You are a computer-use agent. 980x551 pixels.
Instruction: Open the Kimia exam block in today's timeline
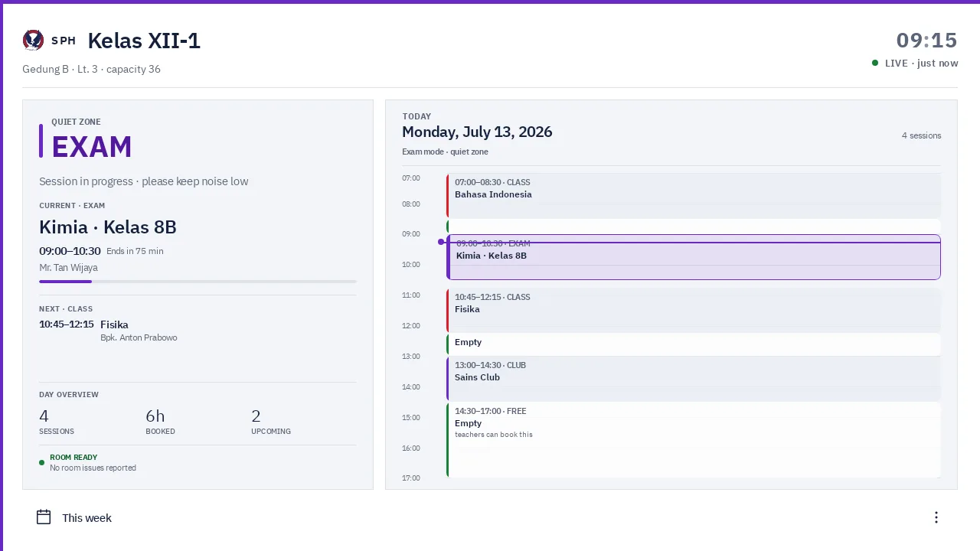tap(694, 257)
